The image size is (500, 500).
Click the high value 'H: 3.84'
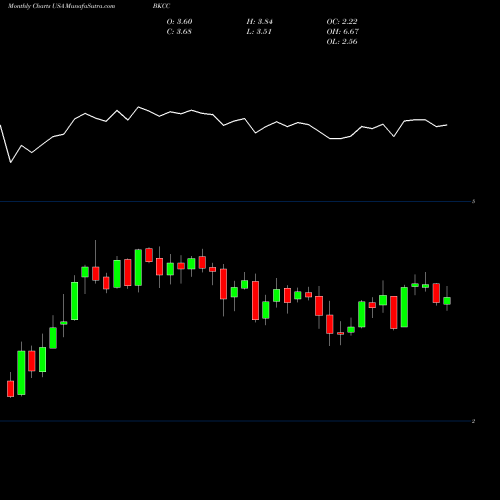point(260,22)
